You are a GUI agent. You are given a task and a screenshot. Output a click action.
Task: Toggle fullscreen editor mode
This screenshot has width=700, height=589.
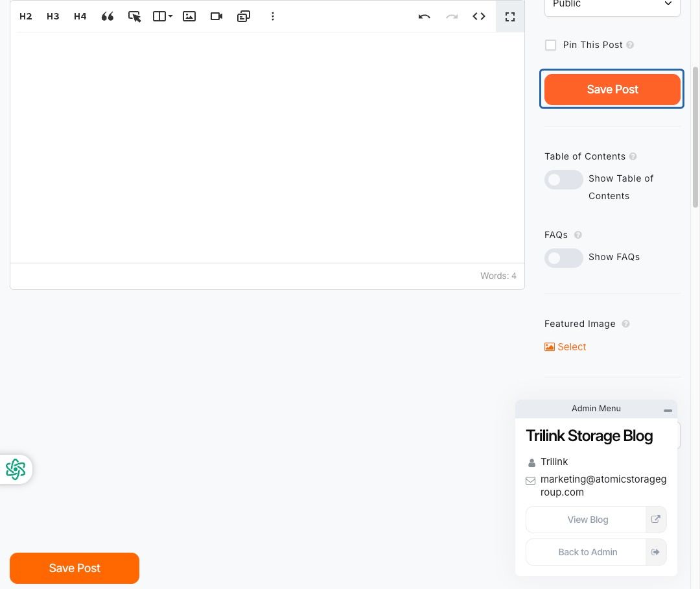pyautogui.click(x=510, y=16)
